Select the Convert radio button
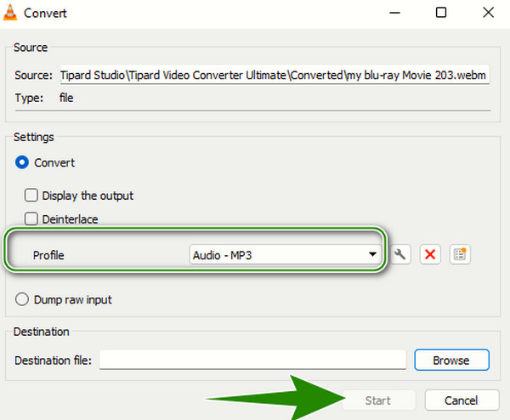510x420 pixels. coord(22,162)
